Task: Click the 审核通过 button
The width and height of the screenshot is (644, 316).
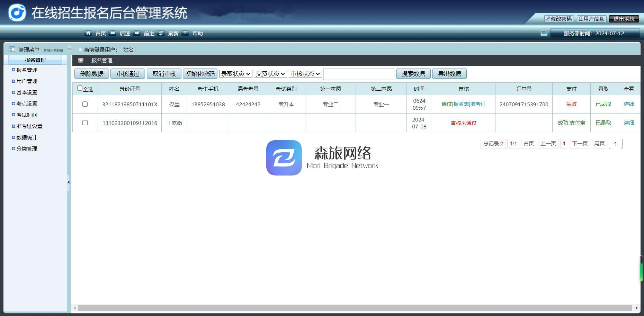Action: pyautogui.click(x=128, y=74)
